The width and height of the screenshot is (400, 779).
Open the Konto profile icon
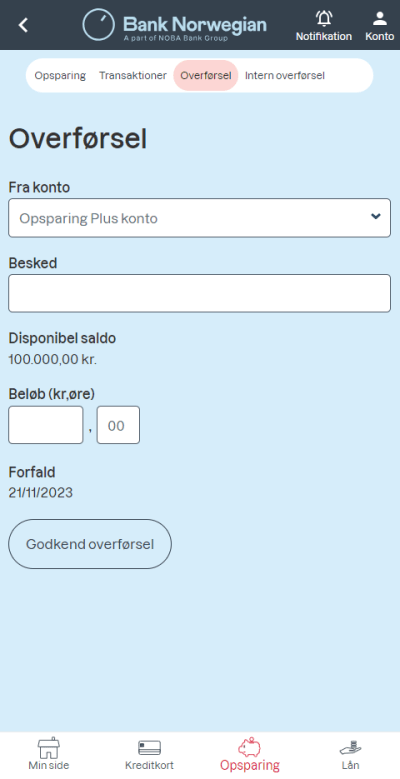[380, 18]
